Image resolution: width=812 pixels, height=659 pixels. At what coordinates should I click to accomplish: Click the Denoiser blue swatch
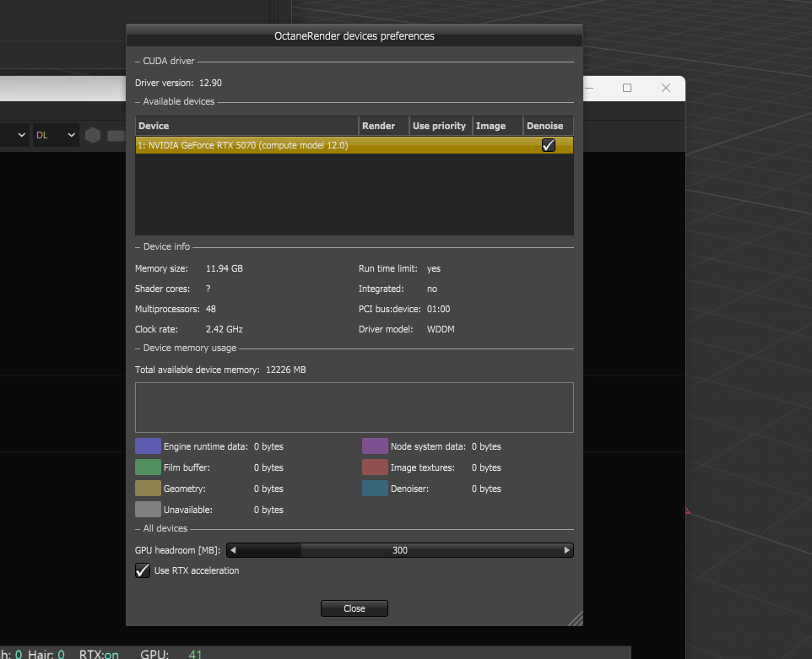click(x=375, y=489)
